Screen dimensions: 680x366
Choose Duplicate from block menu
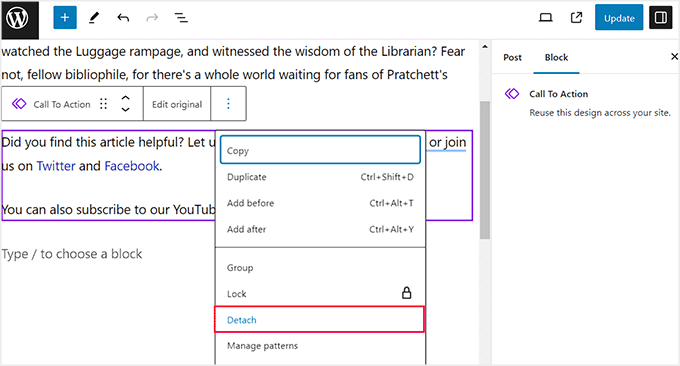pyautogui.click(x=320, y=177)
